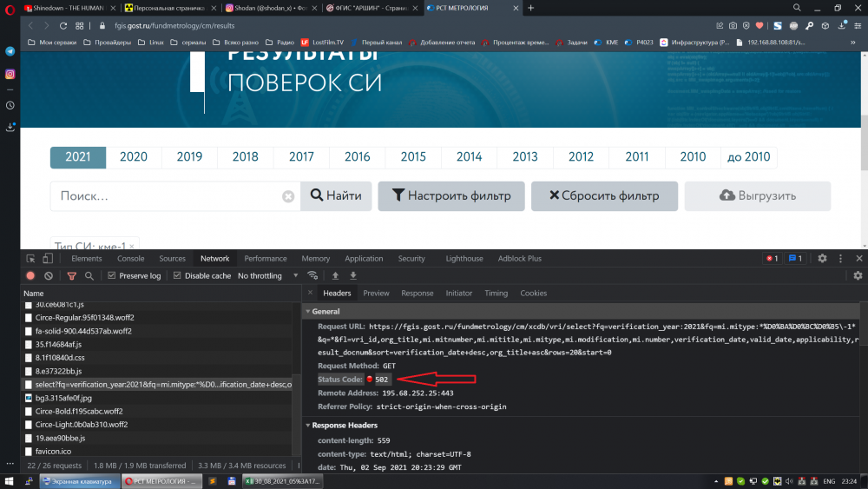
Task: Click the Настроить фильтр button
Action: [451, 196]
